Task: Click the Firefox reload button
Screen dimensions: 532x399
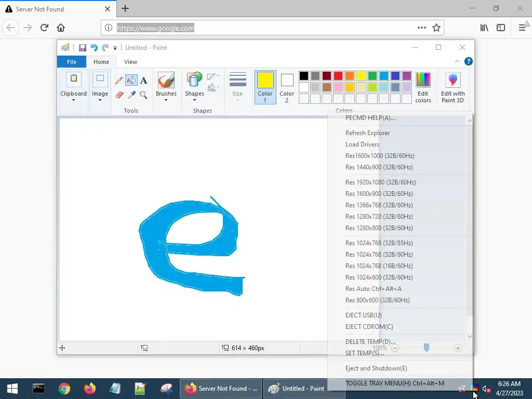Action: coord(45,28)
